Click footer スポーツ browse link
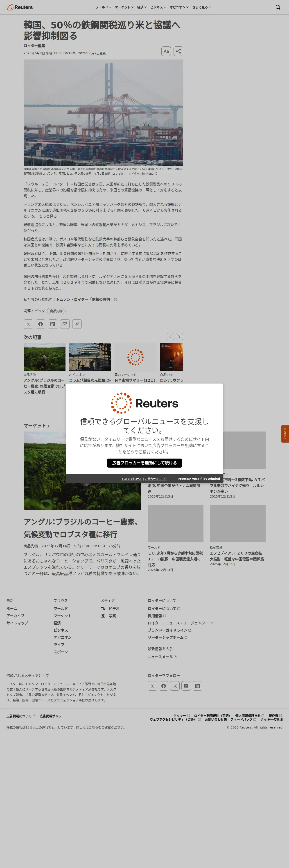The image size is (289, 868). (61, 652)
